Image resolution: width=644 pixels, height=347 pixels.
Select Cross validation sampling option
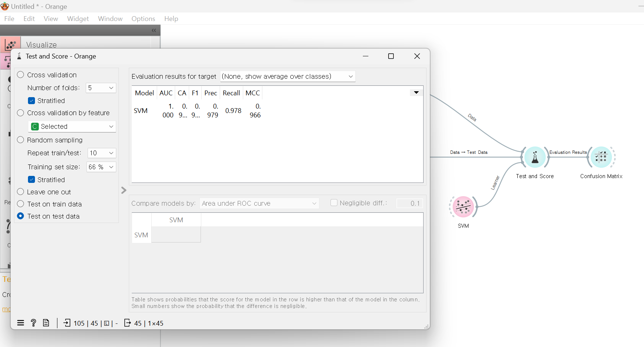(21, 75)
